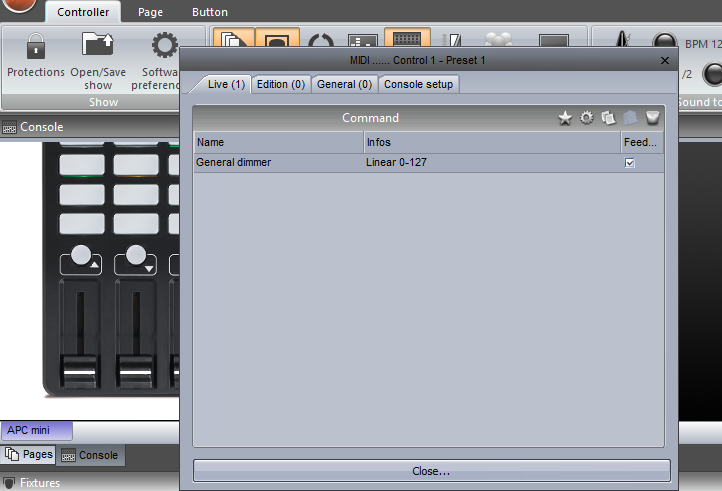
Task: Open the Page ribbon tab
Action: [x=150, y=12]
